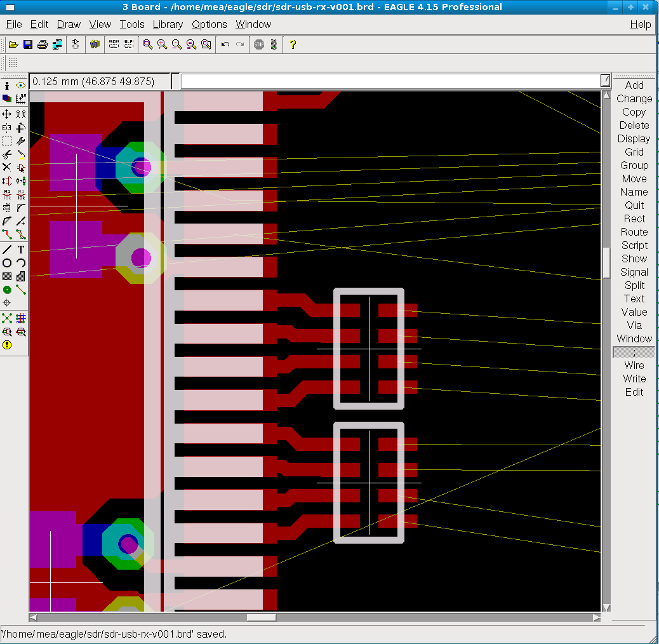Toggle the grid settings icon
The height and width of the screenshot is (644, 659).
coord(13,63)
